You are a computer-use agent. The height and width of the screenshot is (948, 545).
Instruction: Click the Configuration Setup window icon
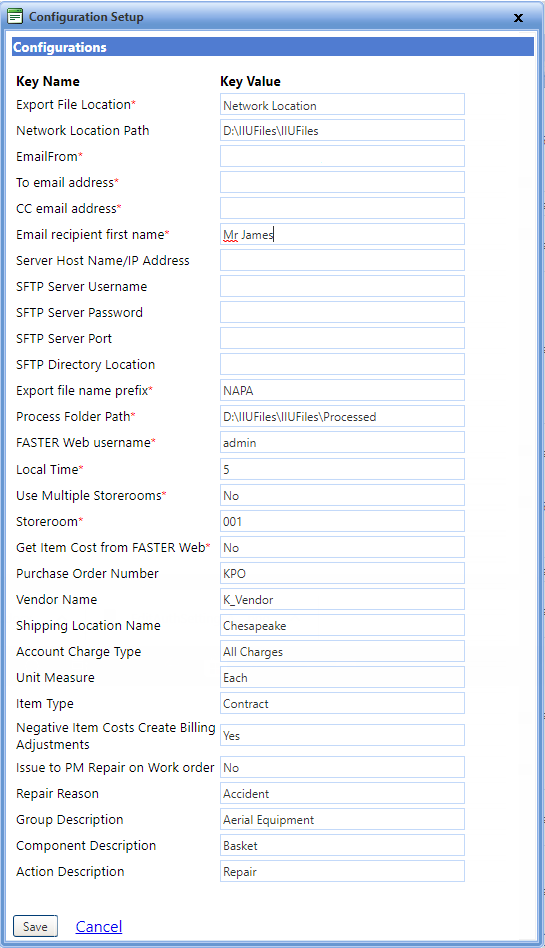[15, 16]
